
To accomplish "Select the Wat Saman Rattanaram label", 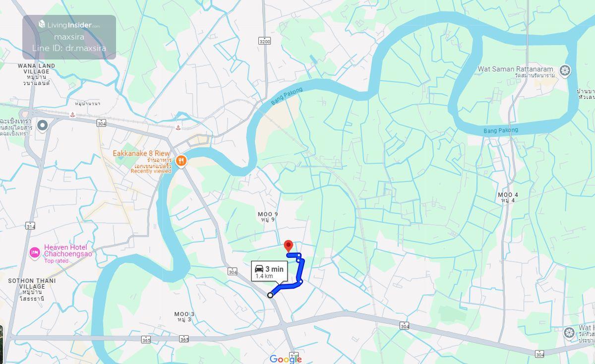I will coord(516,71).
